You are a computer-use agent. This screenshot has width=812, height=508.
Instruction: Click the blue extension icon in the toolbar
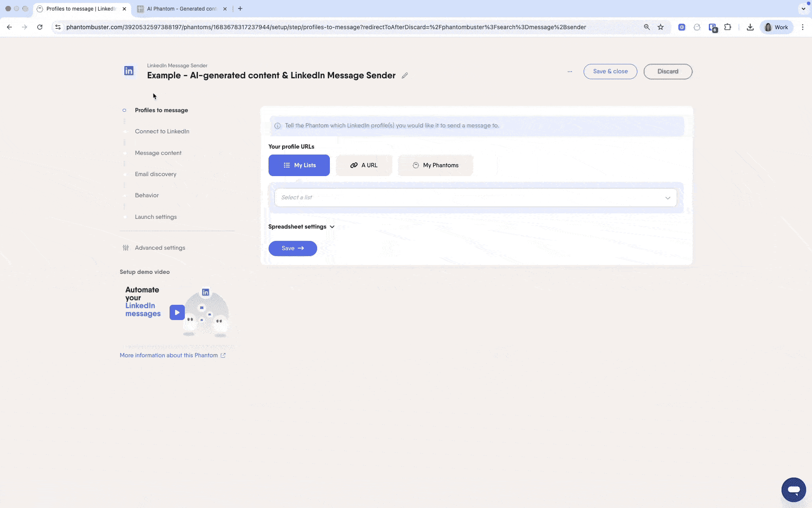[682, 27]
